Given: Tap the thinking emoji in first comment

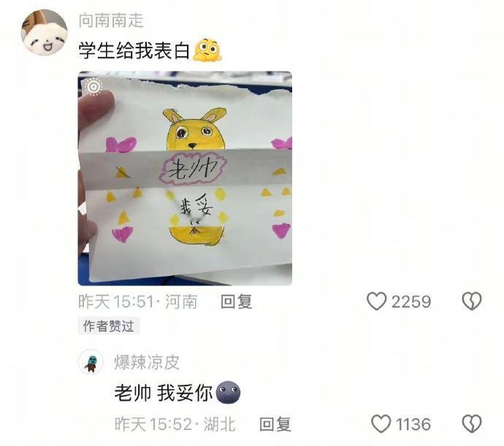Looking at the screenshot, I should tap(207, 50).
